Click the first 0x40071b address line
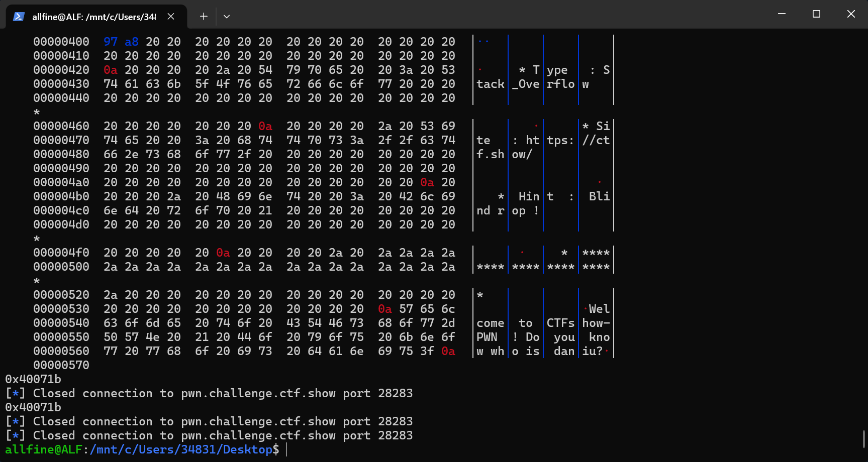Viewport: 868px width, 462px height. tap(33, 379)
